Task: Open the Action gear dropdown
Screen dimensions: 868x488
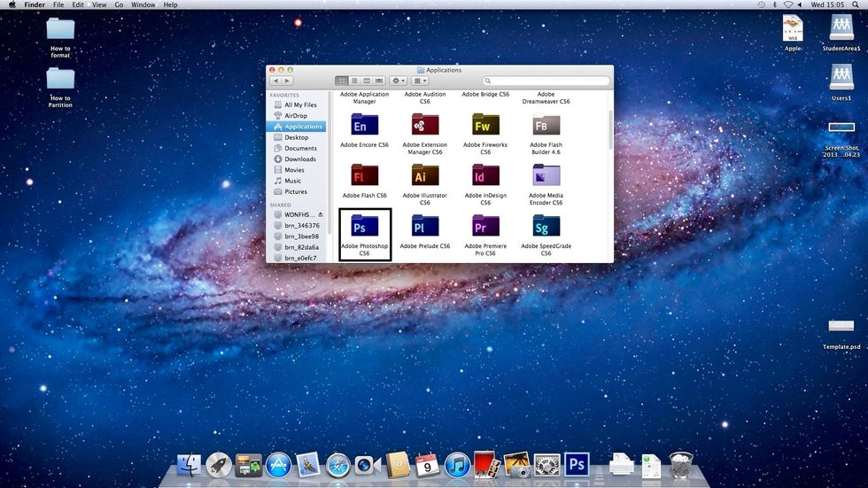Action: pyautogui.click(x=398, y=81)
